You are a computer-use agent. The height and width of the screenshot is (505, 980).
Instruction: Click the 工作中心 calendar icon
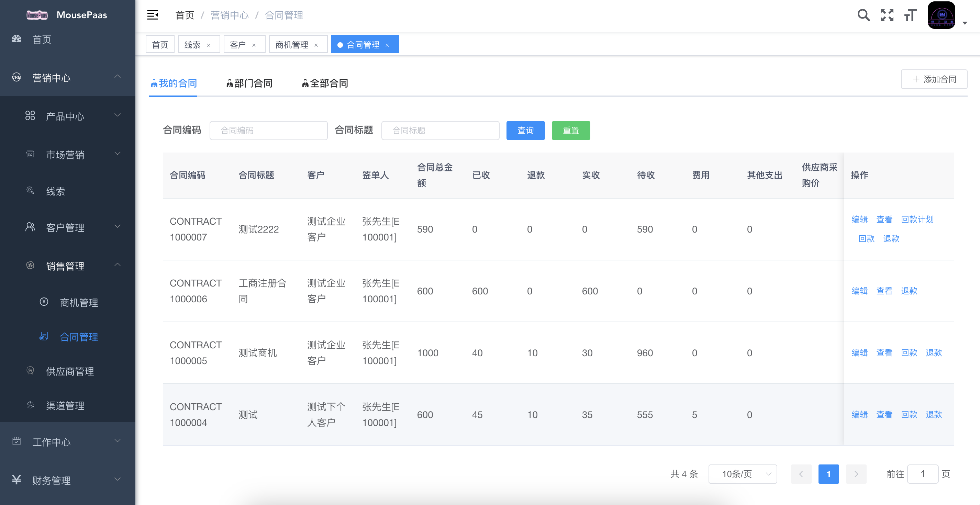click(x=16, y=441)
